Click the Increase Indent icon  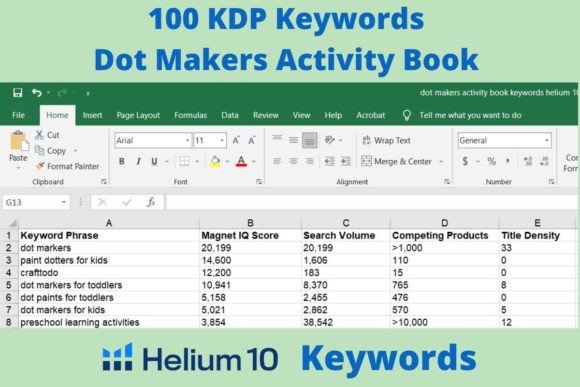click(x=345, y=161)
